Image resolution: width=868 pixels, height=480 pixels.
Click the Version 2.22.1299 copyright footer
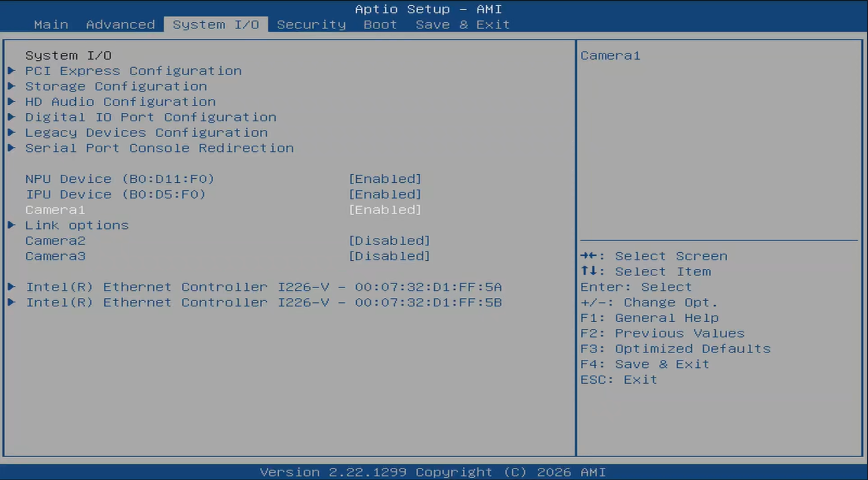click(433, 472)
